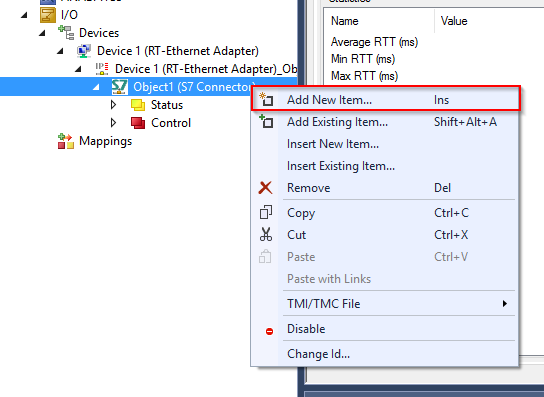Click the IP icon of Device 1 Ob row
544x397 pixels.
pyautogui.click(x=102, y=69)
